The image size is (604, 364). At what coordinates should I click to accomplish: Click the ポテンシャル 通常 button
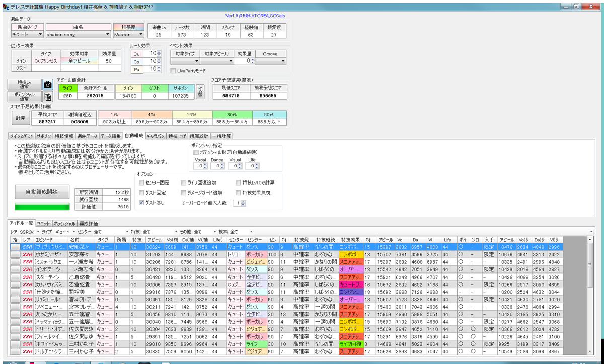click(x=24, y=97)
